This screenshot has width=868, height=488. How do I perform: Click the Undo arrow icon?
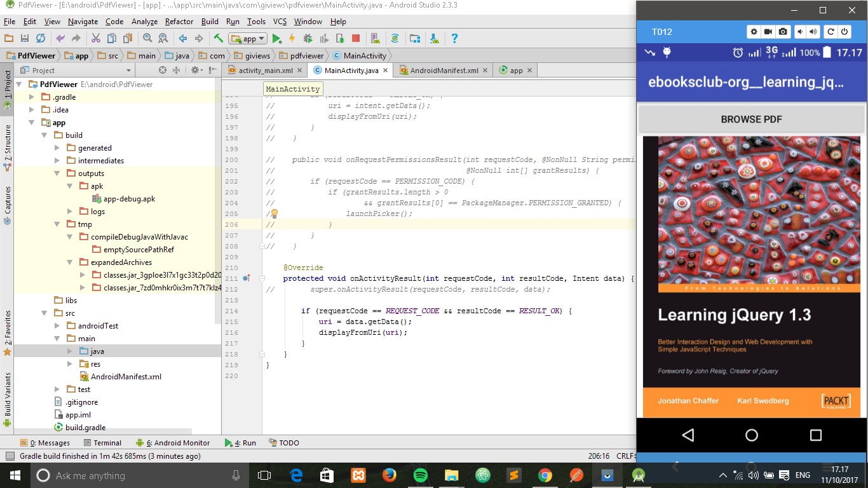(x=60, y=38)
